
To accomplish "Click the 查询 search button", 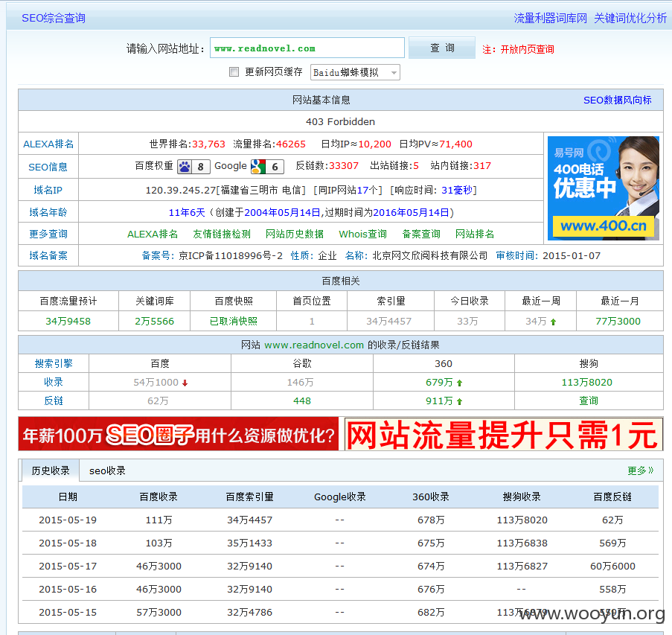I will point(442,48).
